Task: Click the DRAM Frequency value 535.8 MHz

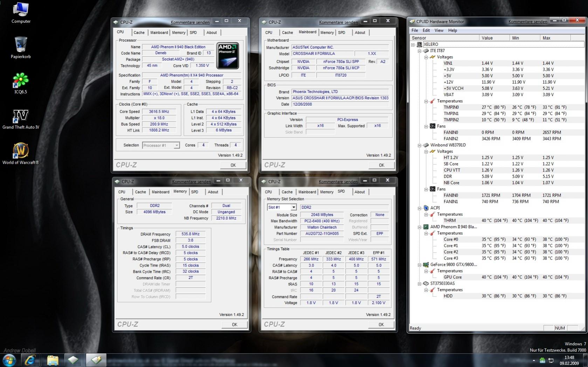Action: (x=191, y=234)
